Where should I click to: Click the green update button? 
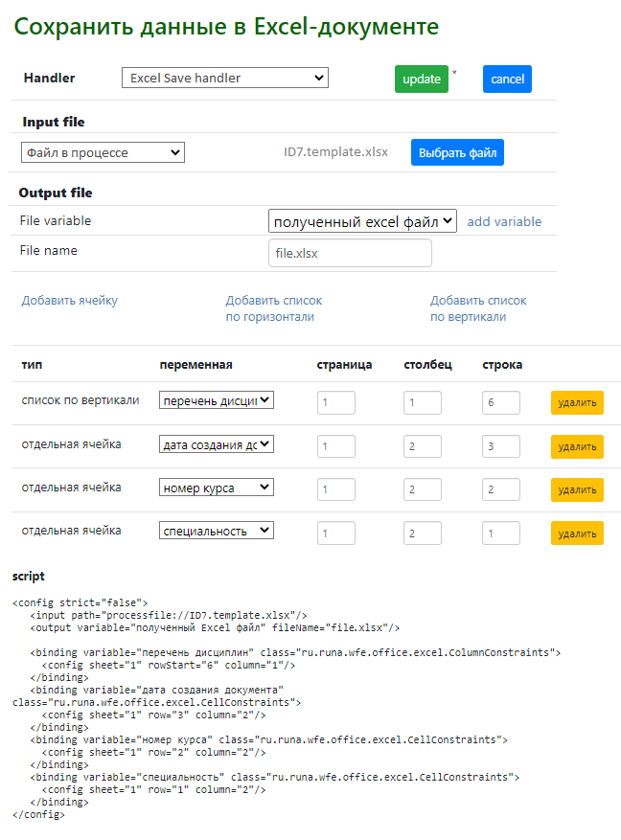[x=421, y=79]
